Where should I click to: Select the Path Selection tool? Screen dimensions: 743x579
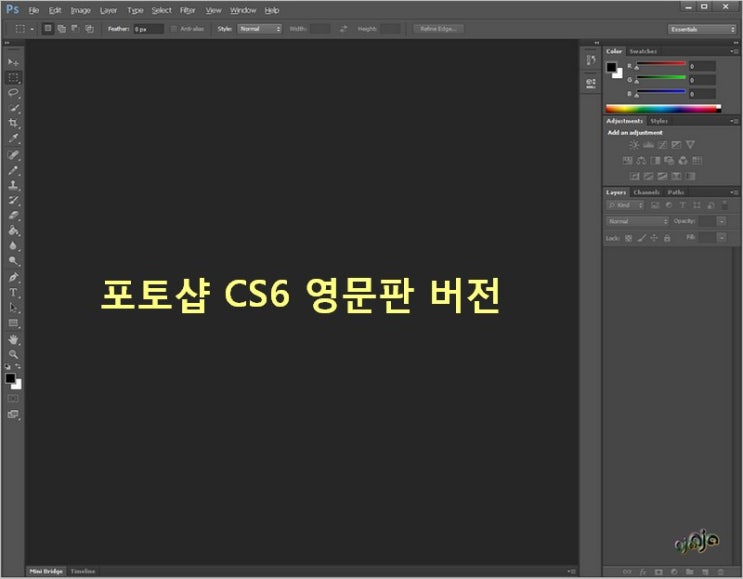pyautogui.click(x=13, y=308)
